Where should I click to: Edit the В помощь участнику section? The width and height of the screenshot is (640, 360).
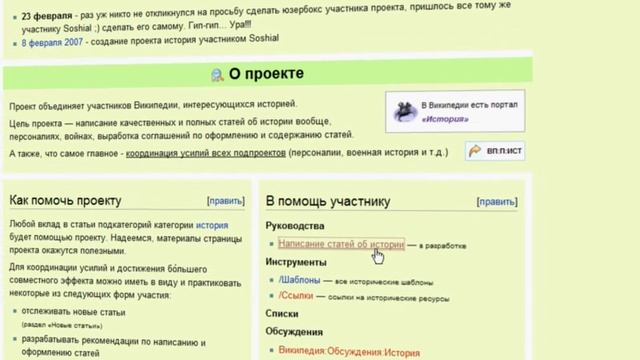[497, 202]
